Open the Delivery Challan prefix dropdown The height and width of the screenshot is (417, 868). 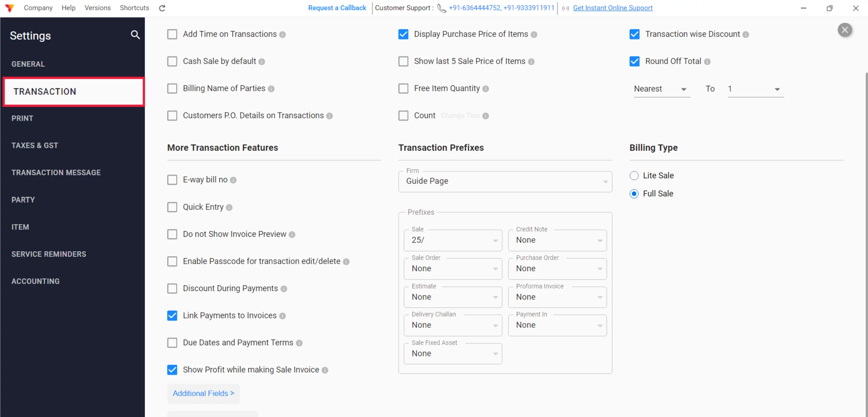453,325
